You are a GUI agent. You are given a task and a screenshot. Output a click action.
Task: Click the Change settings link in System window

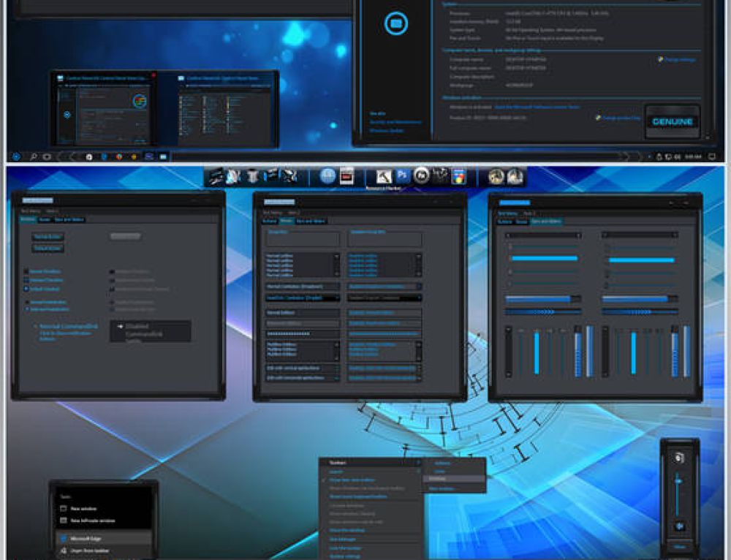point(677,59)
